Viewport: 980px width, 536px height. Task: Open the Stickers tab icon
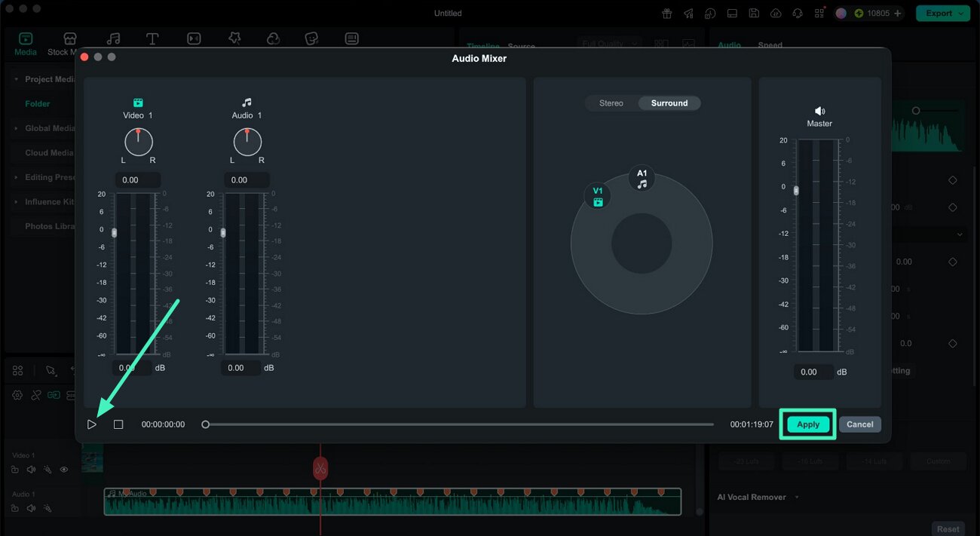point(312,39)
